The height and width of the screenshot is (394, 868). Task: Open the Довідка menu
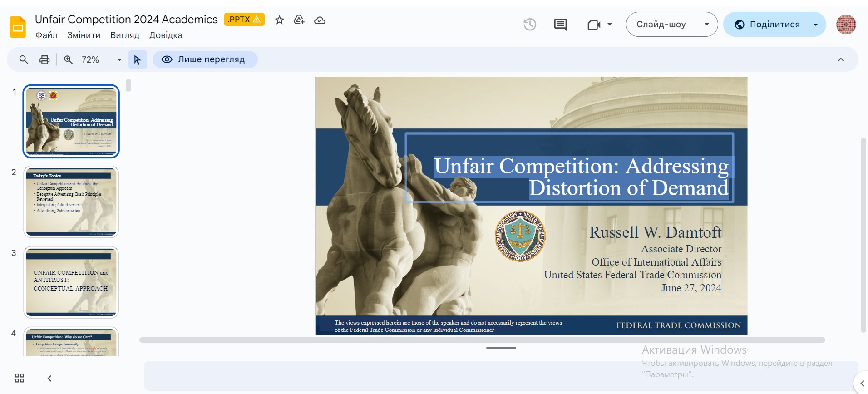pos(166,35)
